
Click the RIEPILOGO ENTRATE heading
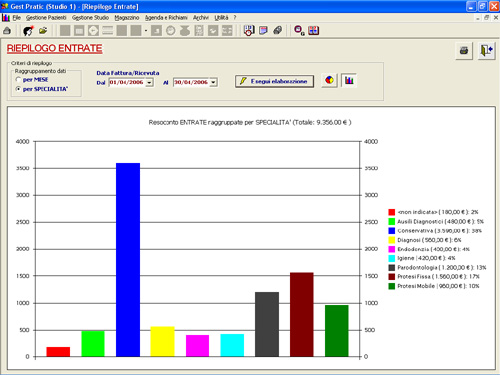[55, 48]
